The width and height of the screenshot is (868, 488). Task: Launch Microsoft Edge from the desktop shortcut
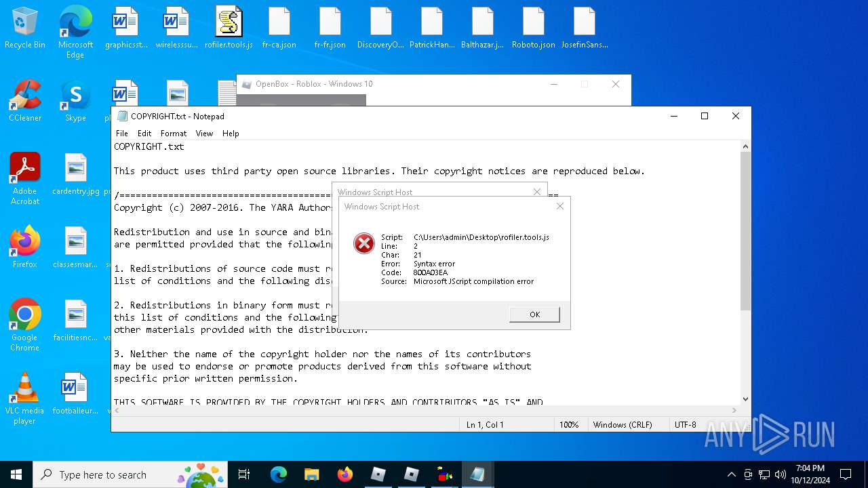click(75, 33)
